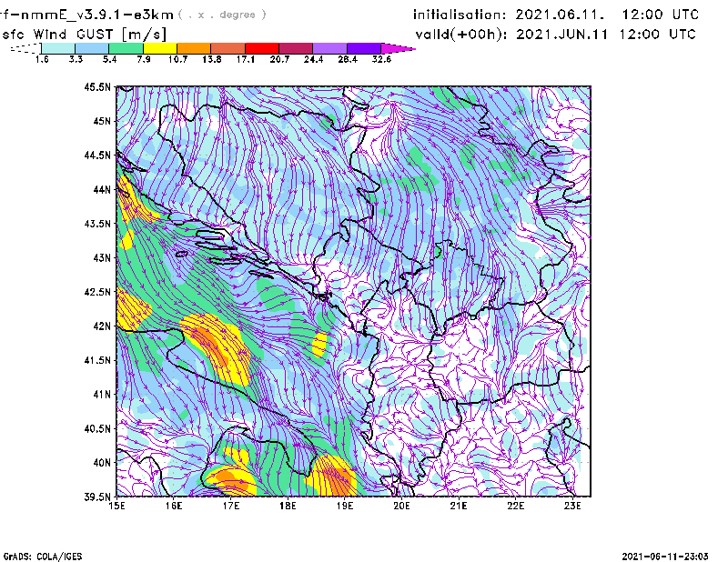Click the '17E' longitude label
Viewport: 728px width, 562px height.
pos(231,506)
